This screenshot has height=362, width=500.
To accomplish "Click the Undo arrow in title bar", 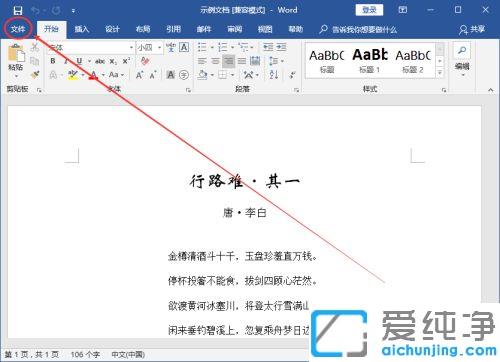I will pyautogui.click(x=35, y=10).
